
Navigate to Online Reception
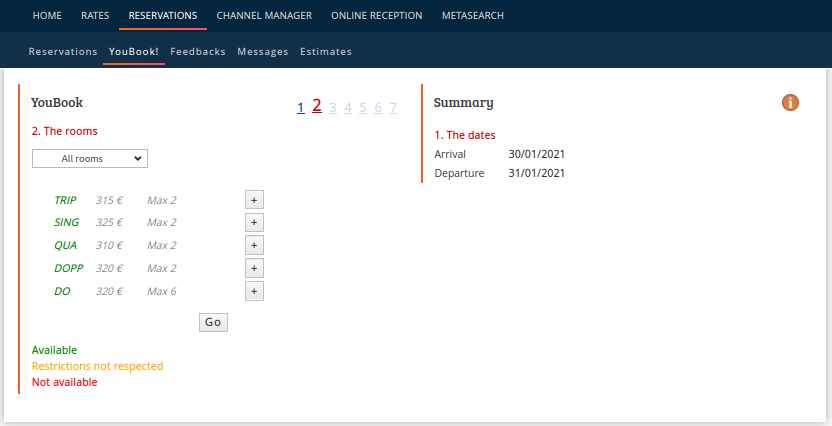pos(377,16)
